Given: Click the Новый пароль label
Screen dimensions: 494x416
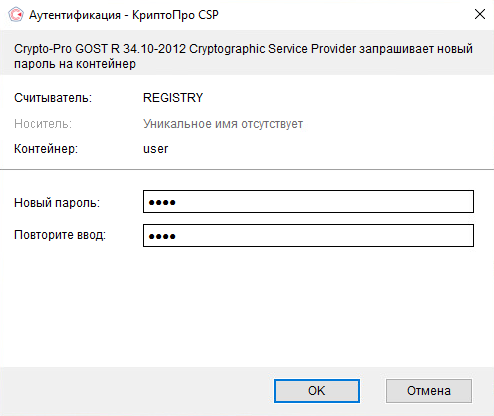Looking at the screenshot, I should click(57, 202).
